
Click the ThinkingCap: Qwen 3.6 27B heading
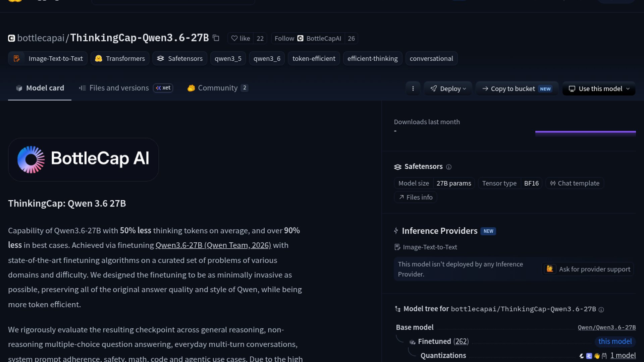click(x=67, y=203)
